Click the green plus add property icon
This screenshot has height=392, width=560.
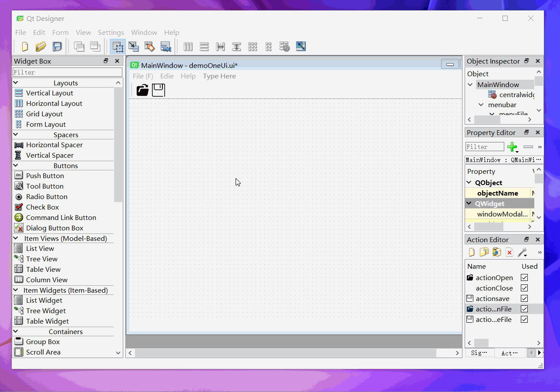[x=513, y=147]
